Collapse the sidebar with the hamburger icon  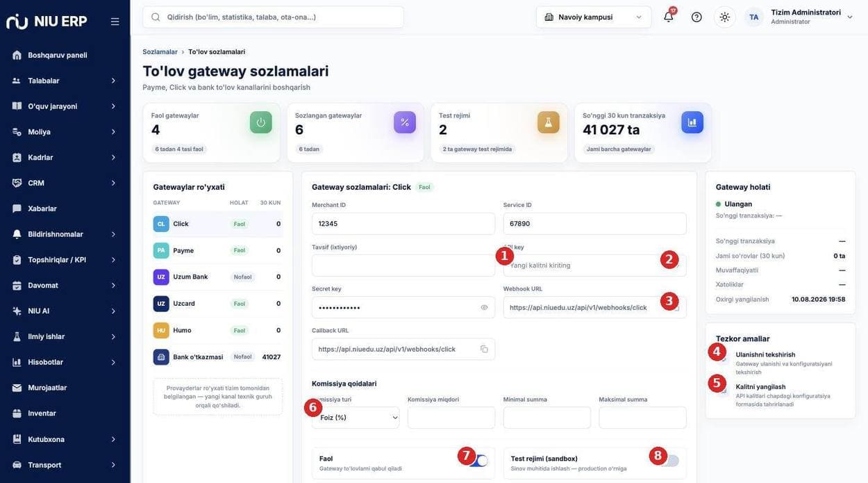(x=115, y=22)
